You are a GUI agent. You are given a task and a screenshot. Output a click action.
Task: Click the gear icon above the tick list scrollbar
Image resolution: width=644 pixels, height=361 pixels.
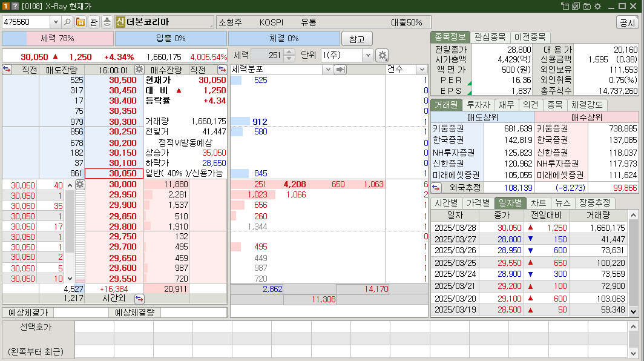point(80,184)
